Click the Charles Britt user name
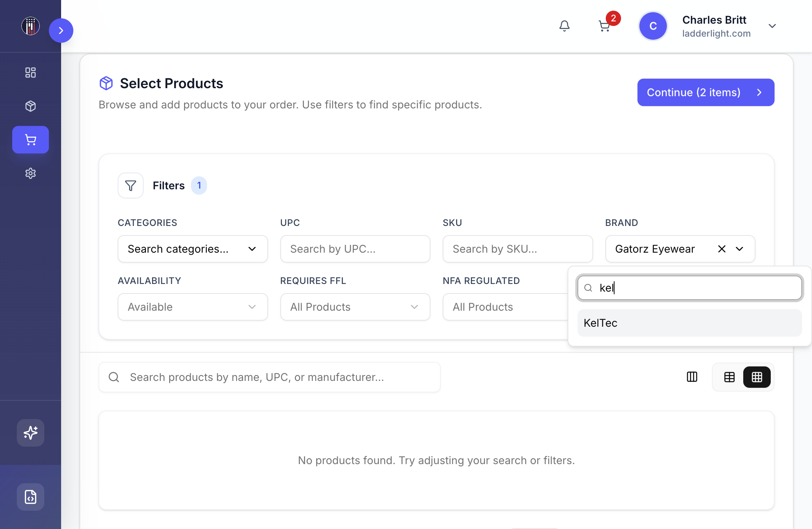 tap(714, 20)
